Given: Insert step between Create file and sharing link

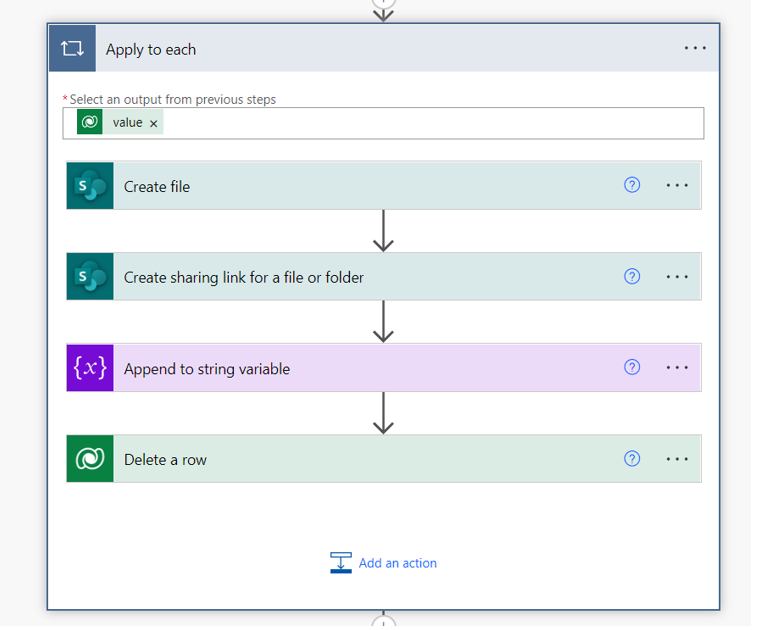Looking at the screenshot, I should click(383, 231).
